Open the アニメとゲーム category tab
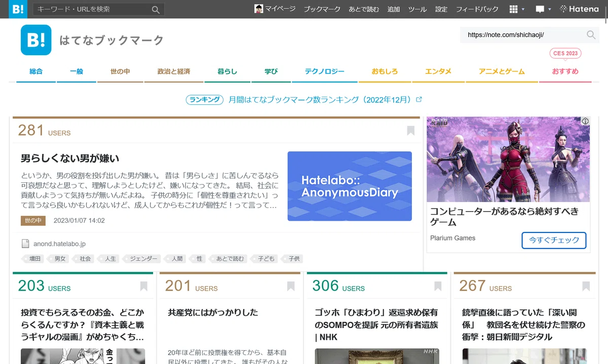 502,71
